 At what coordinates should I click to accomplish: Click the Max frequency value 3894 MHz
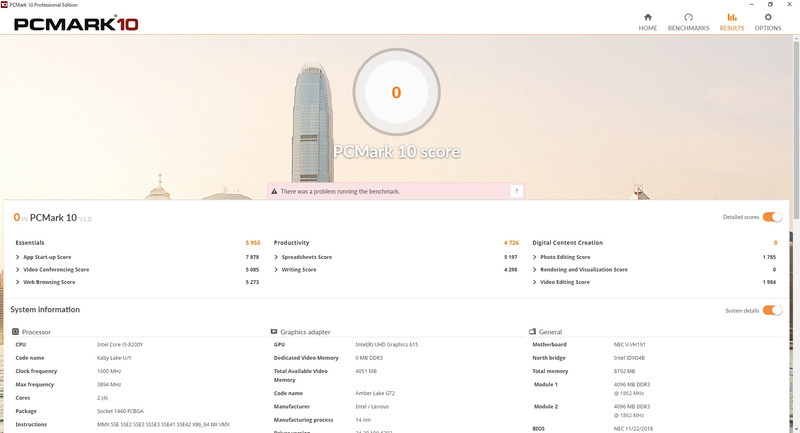(109, 385)
